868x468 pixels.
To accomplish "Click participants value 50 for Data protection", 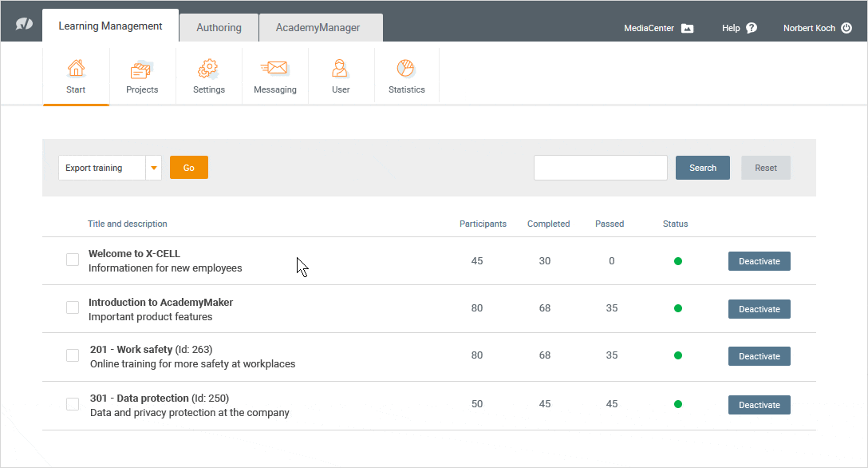I will click(477, 404).
